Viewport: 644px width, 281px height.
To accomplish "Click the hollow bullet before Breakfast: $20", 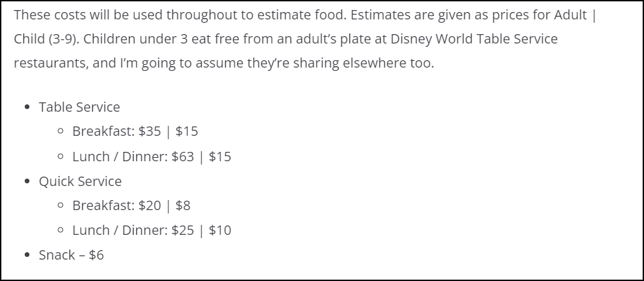I will (x=61, y=205).
